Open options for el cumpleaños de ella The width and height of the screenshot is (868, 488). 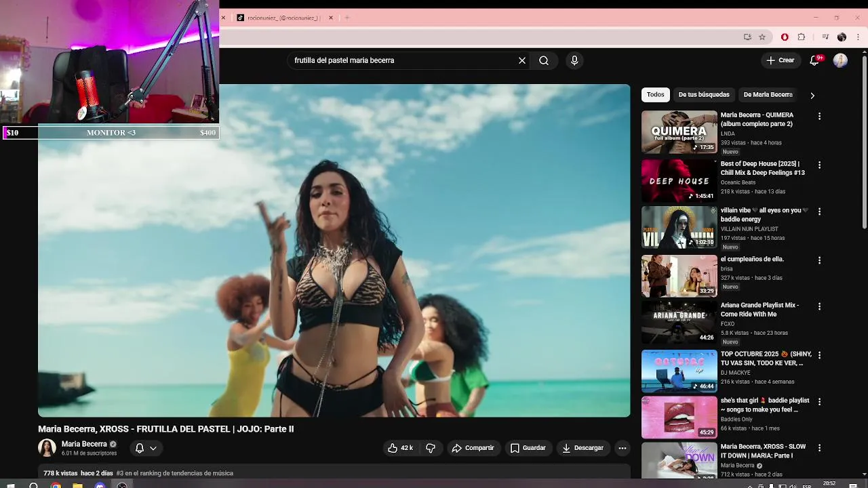[819, 260]
